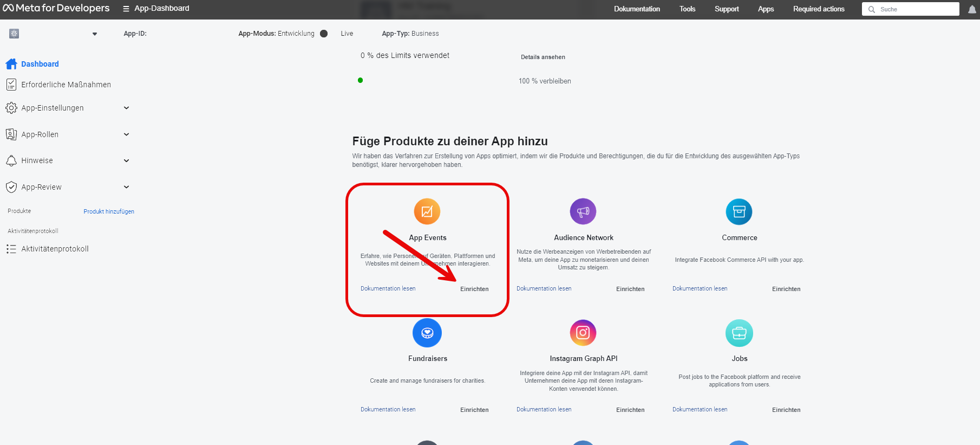980x445 pixels.
Task: Click Einrichten for Commerce
Action: pyautogui.click(x=786, y=289)
